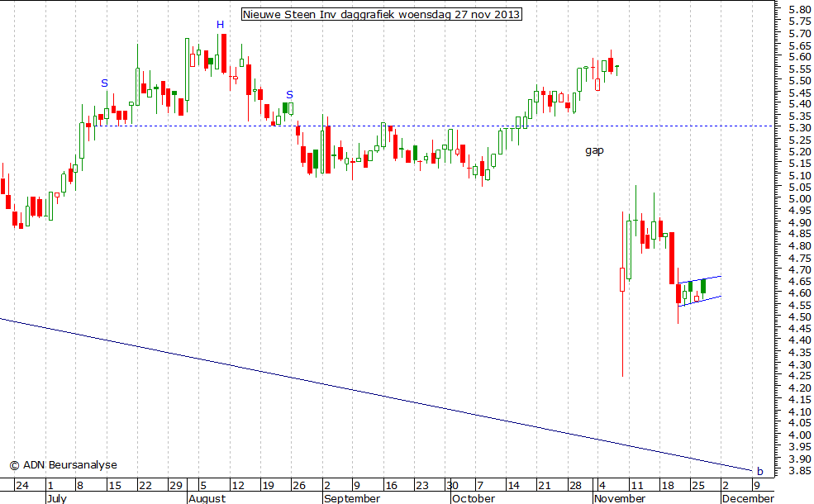Click the date label '16' in September

[x=391, y=485]
